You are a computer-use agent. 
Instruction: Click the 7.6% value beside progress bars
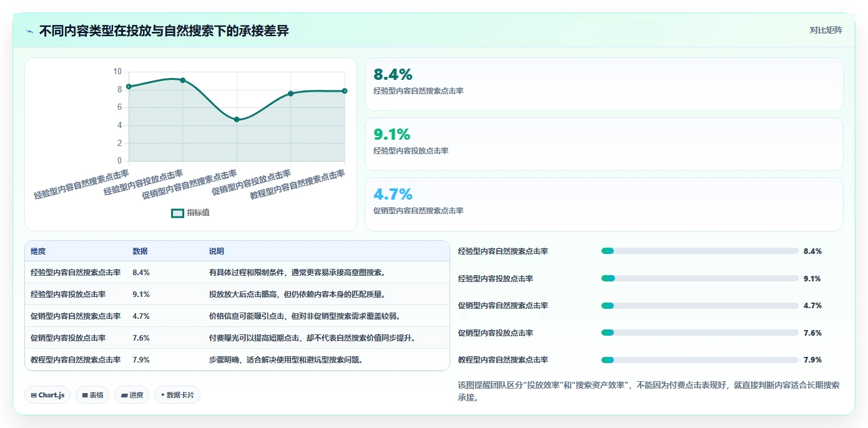[812, 333]
